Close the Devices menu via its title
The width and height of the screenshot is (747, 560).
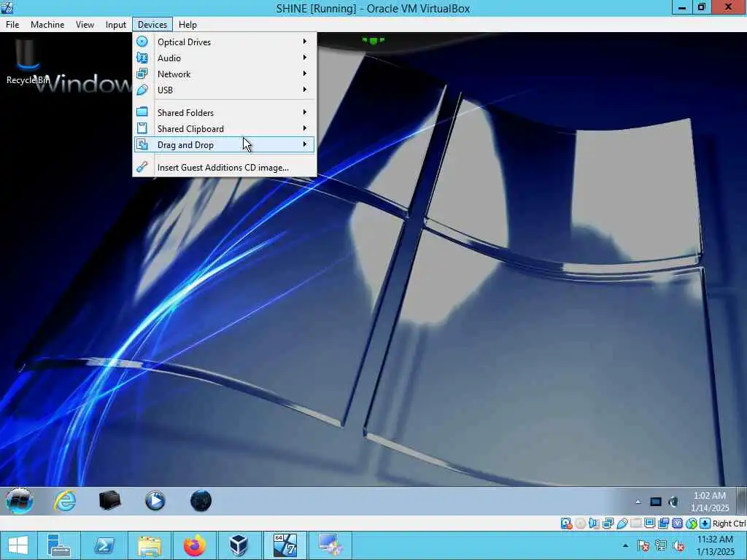click(152, 24)
